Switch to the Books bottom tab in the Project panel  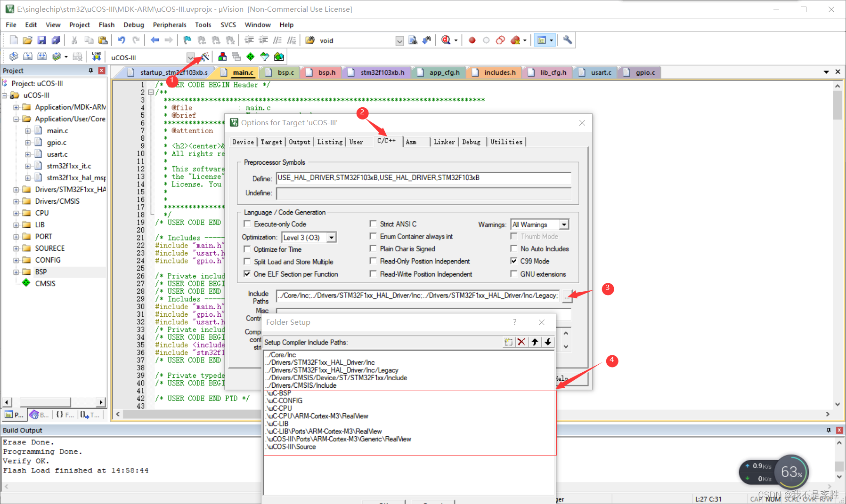click(x=39, y=415)
